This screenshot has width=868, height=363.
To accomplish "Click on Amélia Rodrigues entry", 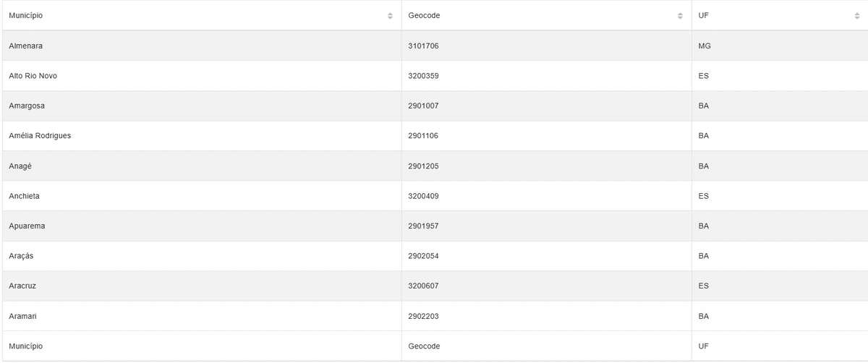I will [40, 136].
